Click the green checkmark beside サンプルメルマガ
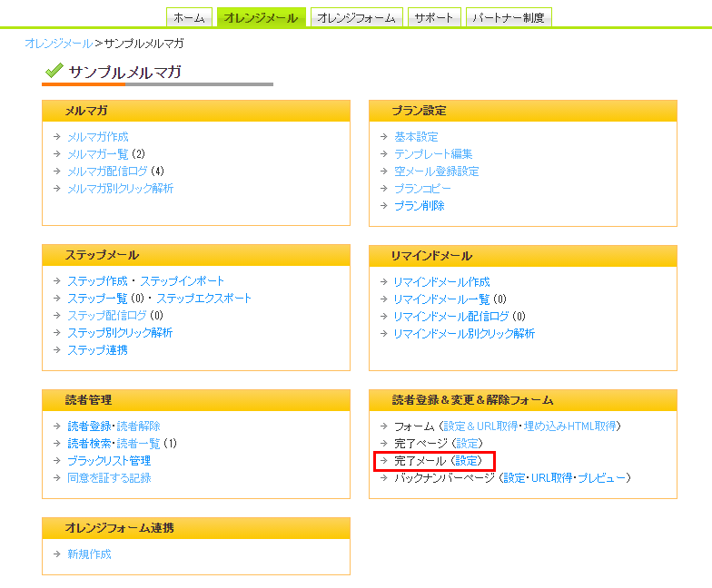The width and height of the screenshot is (712, 588). (54, 71)
